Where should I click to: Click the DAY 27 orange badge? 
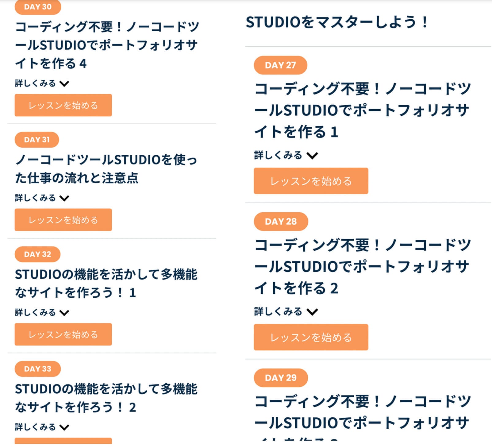point(280,65)
